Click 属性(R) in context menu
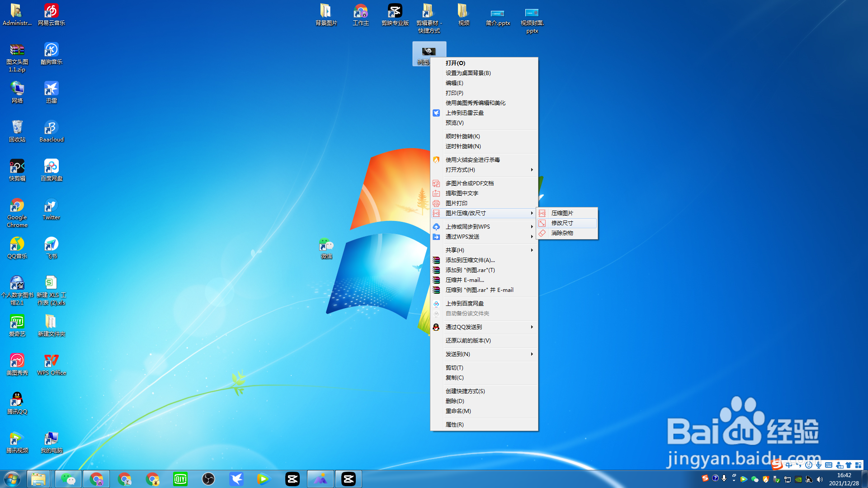This screenshot has width=868, height=488. pos(454,425)
